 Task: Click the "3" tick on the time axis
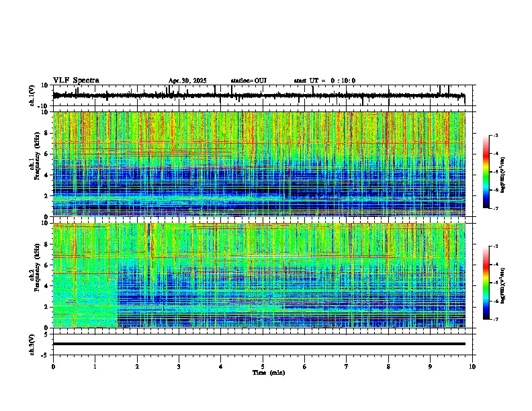pos(179,367)
